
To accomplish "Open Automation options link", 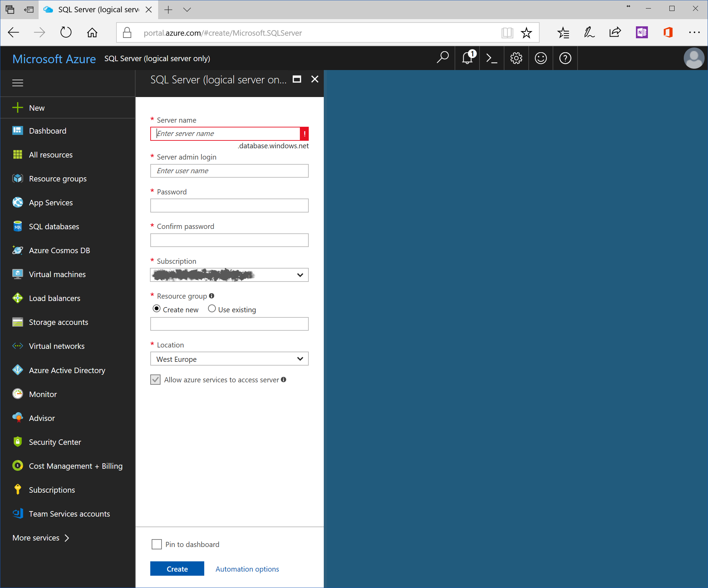I will pos(247,569).
